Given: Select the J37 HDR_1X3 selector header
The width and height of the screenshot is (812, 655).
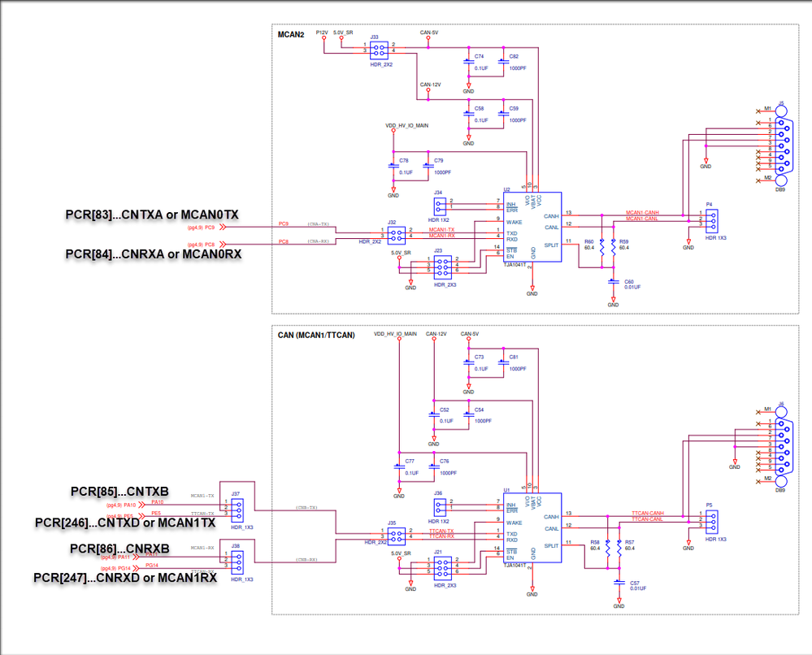Looking at the screenshot, I should pos(237,510).
